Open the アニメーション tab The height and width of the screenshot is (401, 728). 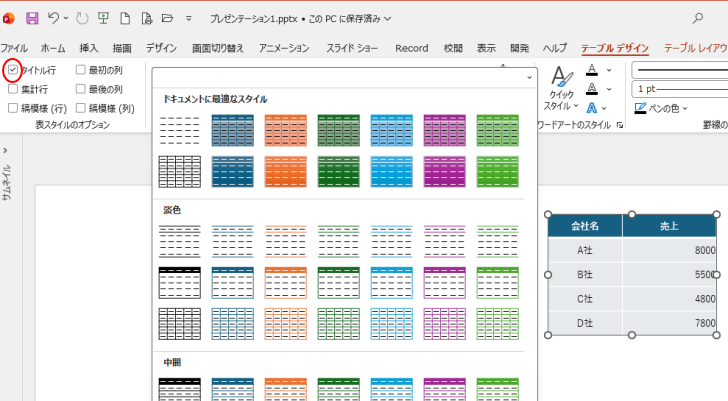[x=284, y=48]
